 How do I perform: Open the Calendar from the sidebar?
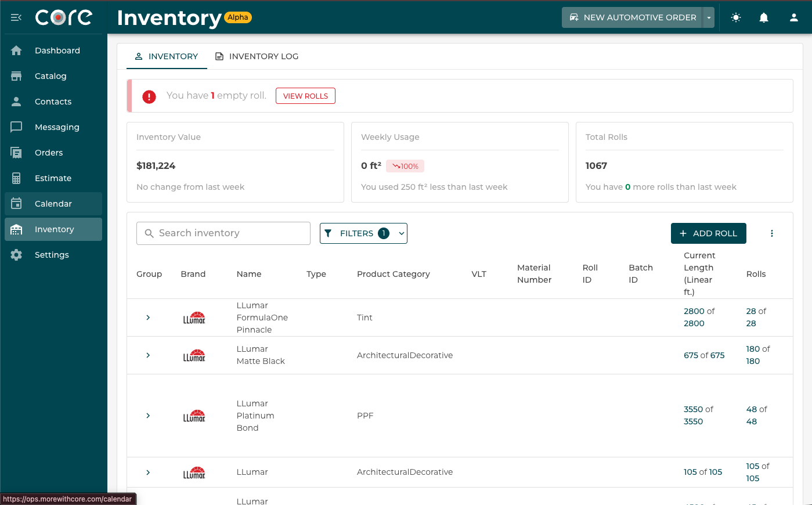click(x=53, y=204)
